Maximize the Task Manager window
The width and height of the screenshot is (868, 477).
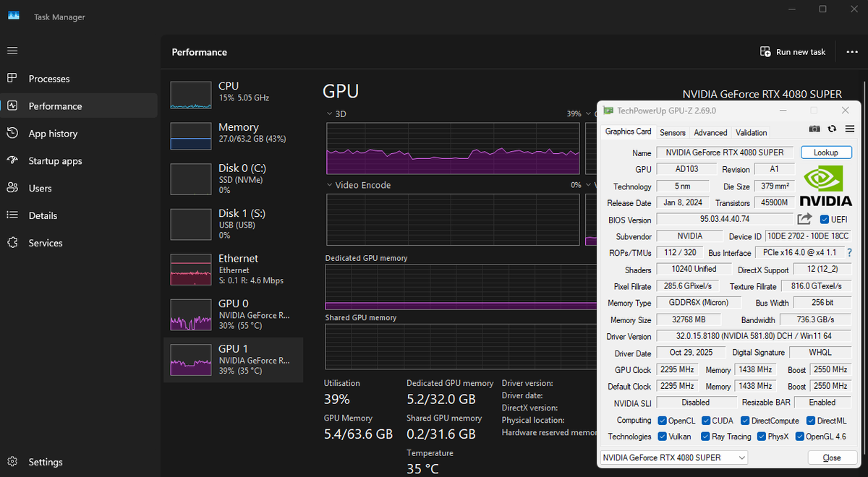pos(823,9)
